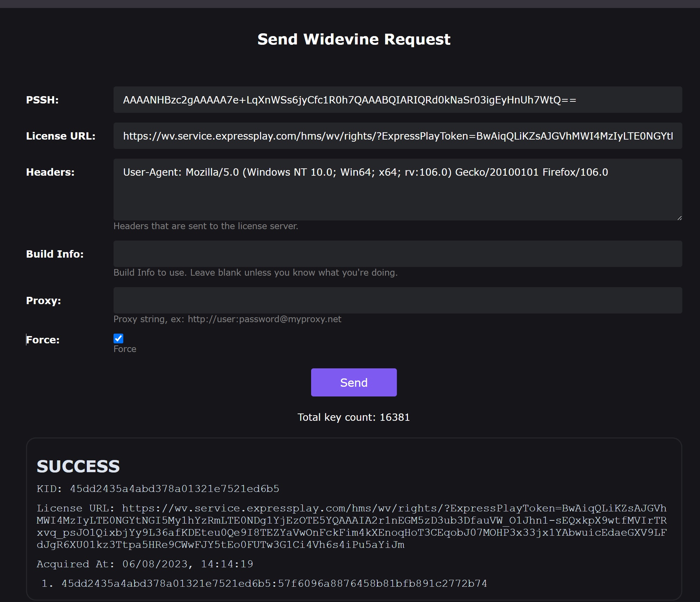The width and height of the screenshot is (700, 602).
Task: Click the Build Info input field
Action: 398,254
